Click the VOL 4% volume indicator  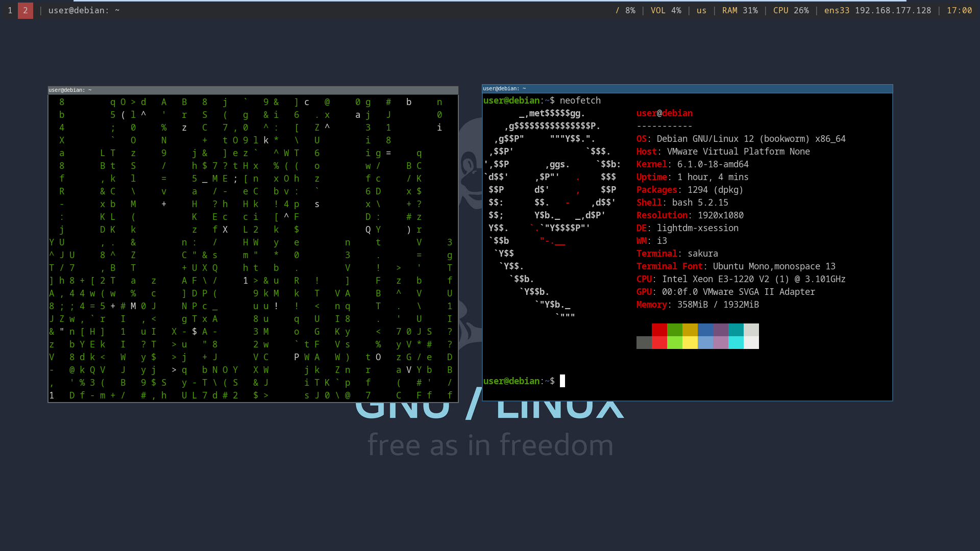click(x=666, y=10)
